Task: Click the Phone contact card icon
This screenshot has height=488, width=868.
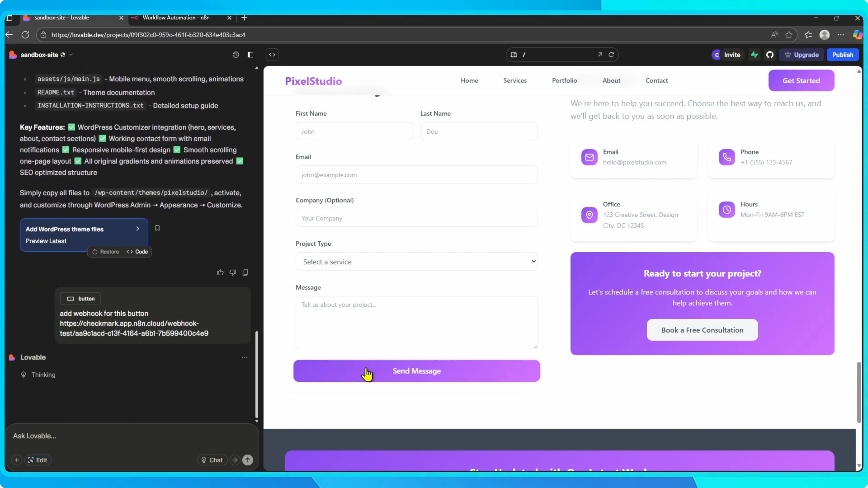Action: coord(727,157)
